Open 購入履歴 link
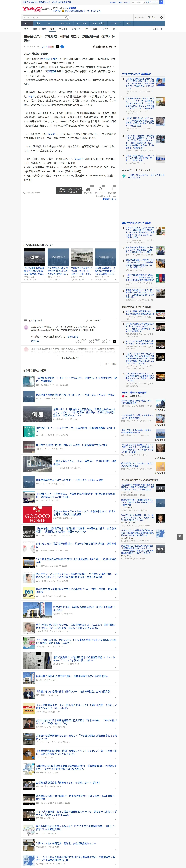Image resolution: width=186 pixels, height=868 pixels. (152, 18)
